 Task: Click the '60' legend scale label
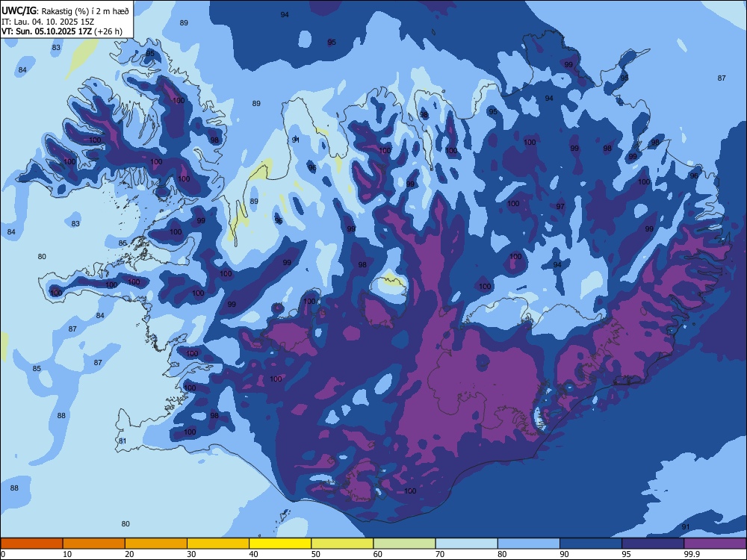point(378,554)
